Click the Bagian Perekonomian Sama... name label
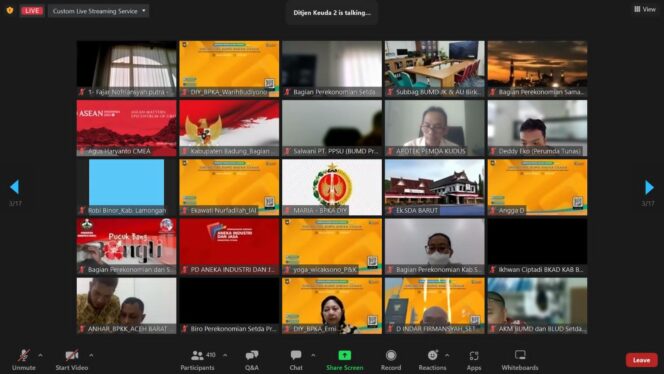The height and width of the screenshot is (374, 664). pyautogui.click(x=541, y=92)
